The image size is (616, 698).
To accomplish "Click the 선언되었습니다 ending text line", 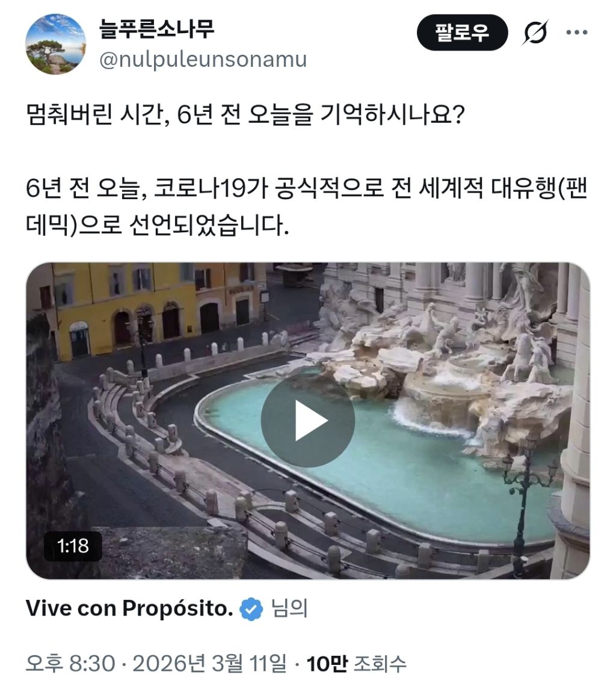I will [x=158, y=225].
